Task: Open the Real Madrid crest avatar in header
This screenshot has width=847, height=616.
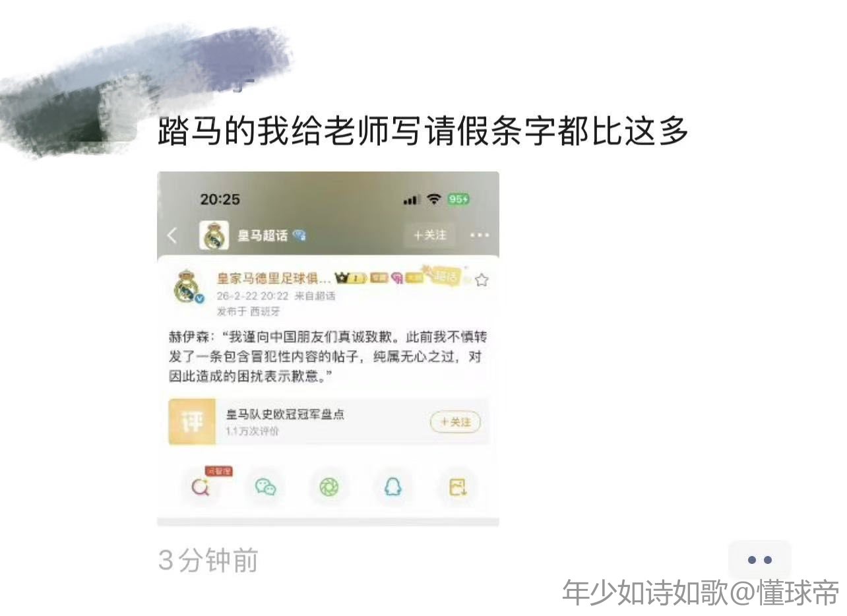Action: (x=214, y=235)
